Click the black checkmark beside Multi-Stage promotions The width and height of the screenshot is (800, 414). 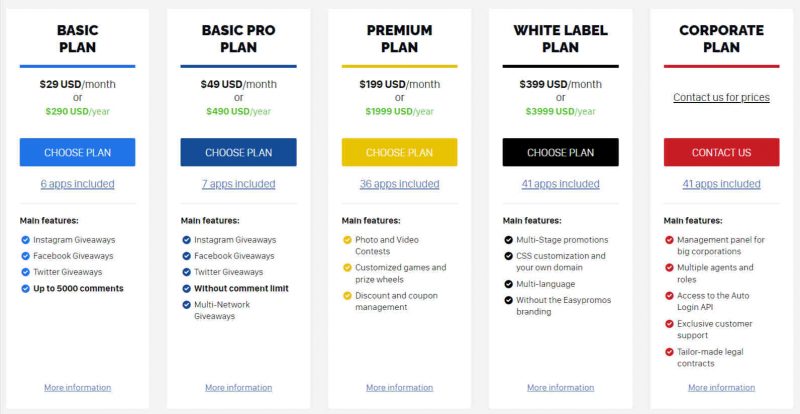pos(508,240)
